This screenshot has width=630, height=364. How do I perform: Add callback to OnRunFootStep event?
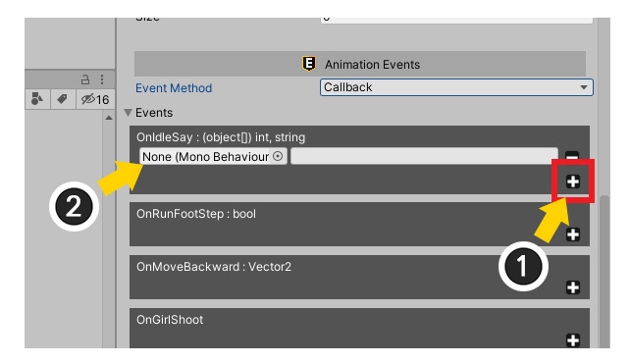573,234
